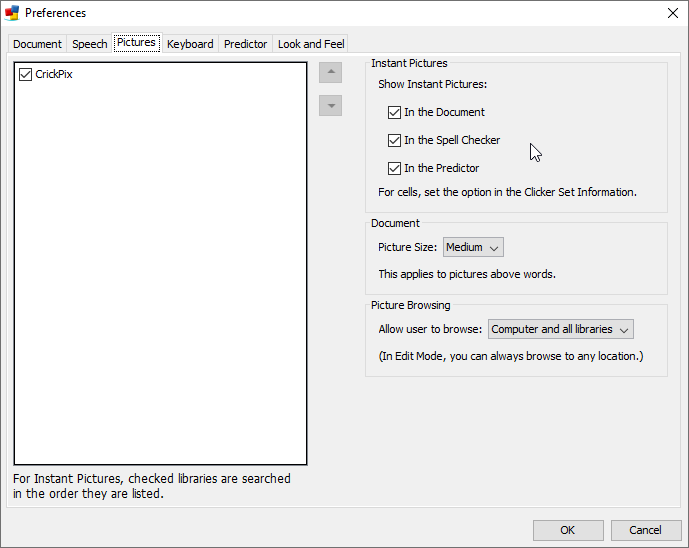Click empty space in the library list
Screen dimensions: 689x548
point(160,280)
